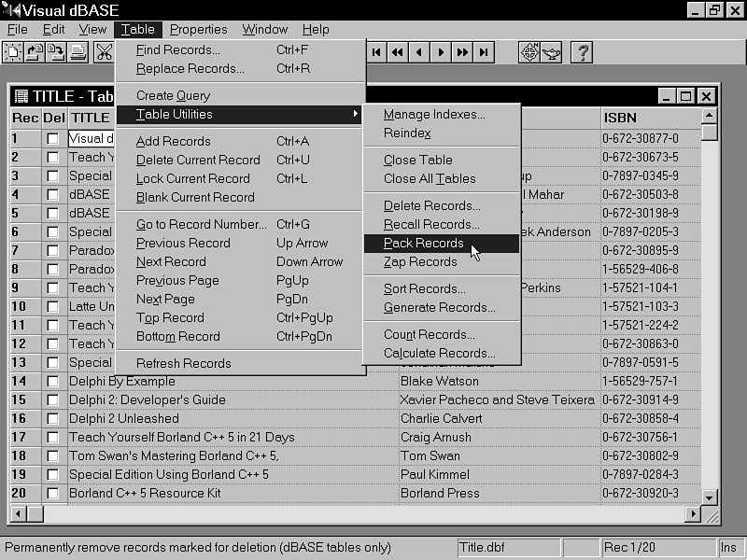Toggle delete checkbox on record 17
Viewport: 747px width, 560px height.
tap(53, 438)
